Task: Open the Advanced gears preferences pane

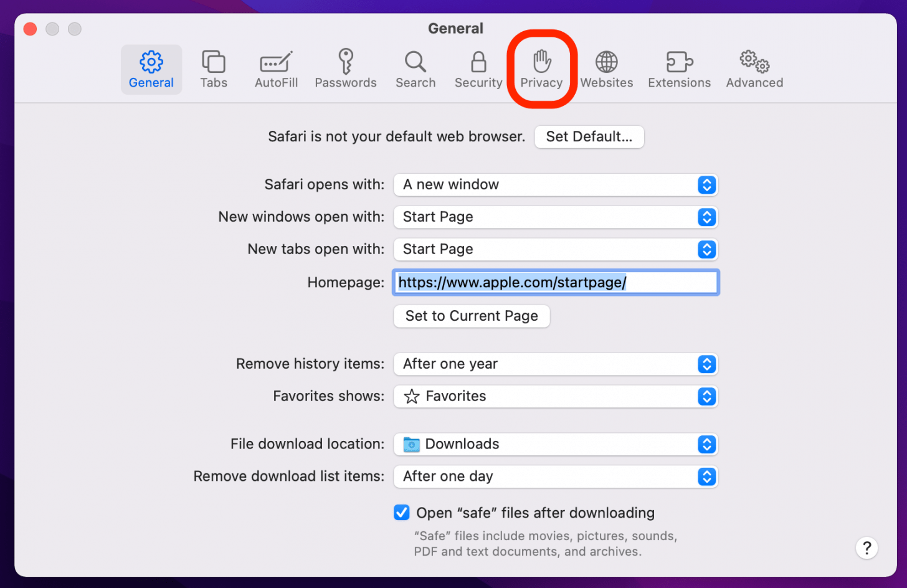Action: [x=754, y=69]
